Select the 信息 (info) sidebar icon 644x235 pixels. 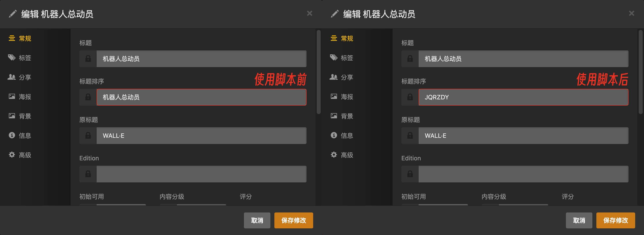tap(12, 135)
